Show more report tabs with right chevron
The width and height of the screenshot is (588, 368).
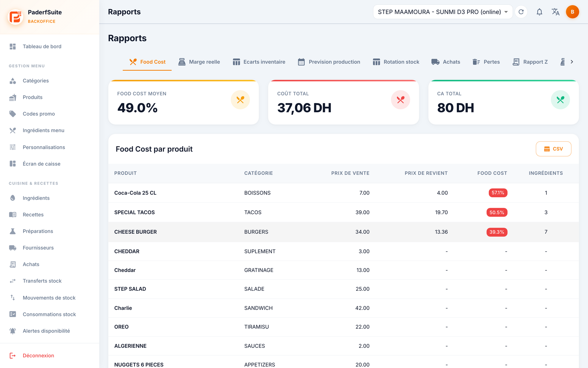point(572,62)
